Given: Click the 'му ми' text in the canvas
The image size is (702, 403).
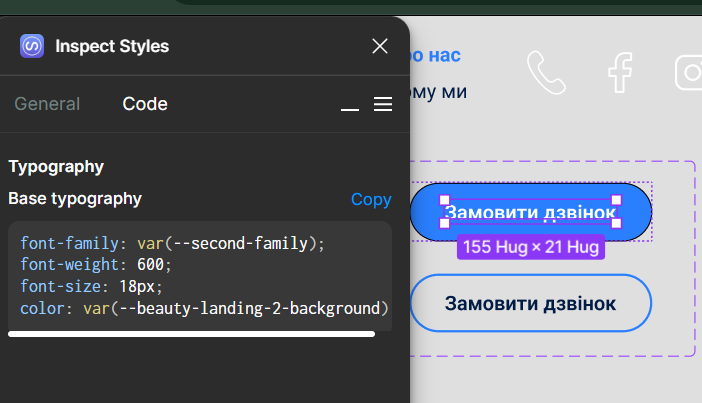Looking at the screenshot, I should coord(438,92).
